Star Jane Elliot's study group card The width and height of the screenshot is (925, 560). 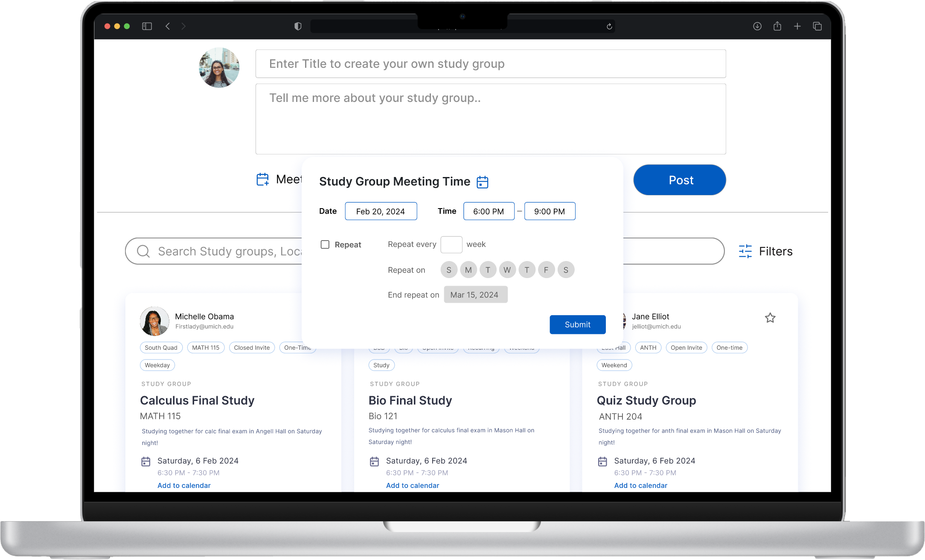[x=770, y=318]
